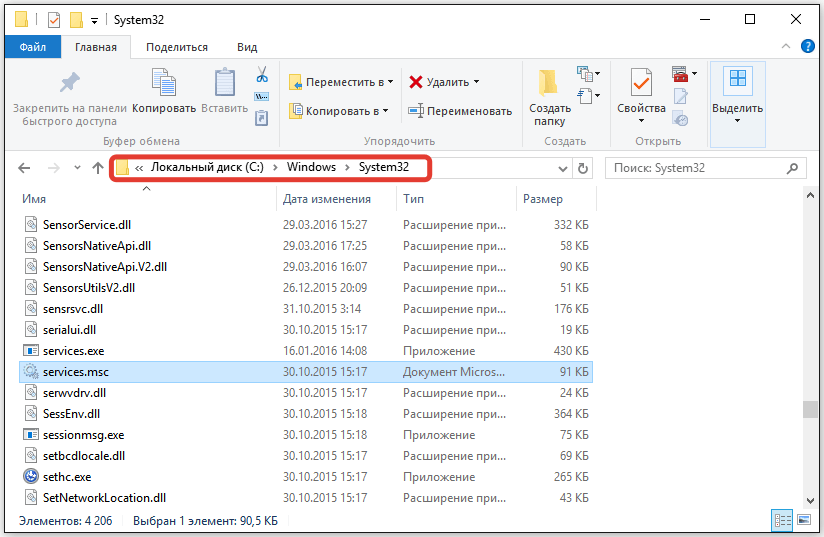Click the Paste shortcut icon

[x=262, y=118]
